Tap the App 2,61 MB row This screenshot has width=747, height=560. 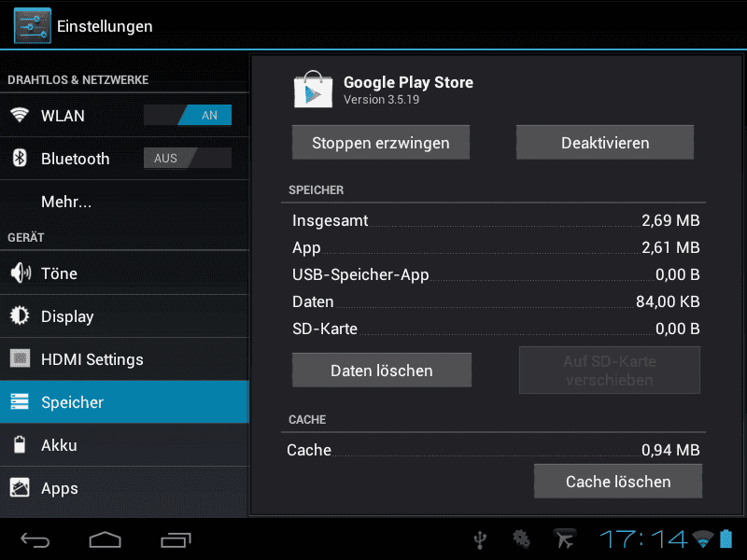pos(496,247)
